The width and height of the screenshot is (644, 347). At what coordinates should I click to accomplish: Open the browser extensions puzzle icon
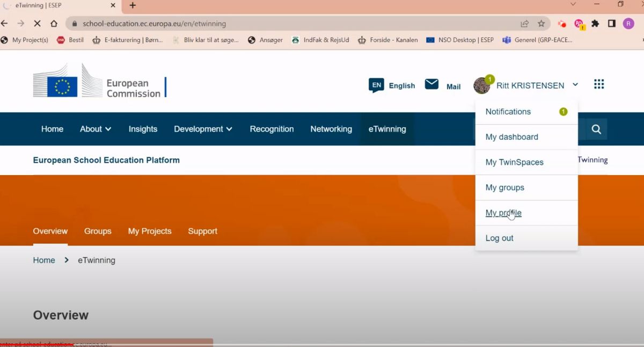click(595, 24)
